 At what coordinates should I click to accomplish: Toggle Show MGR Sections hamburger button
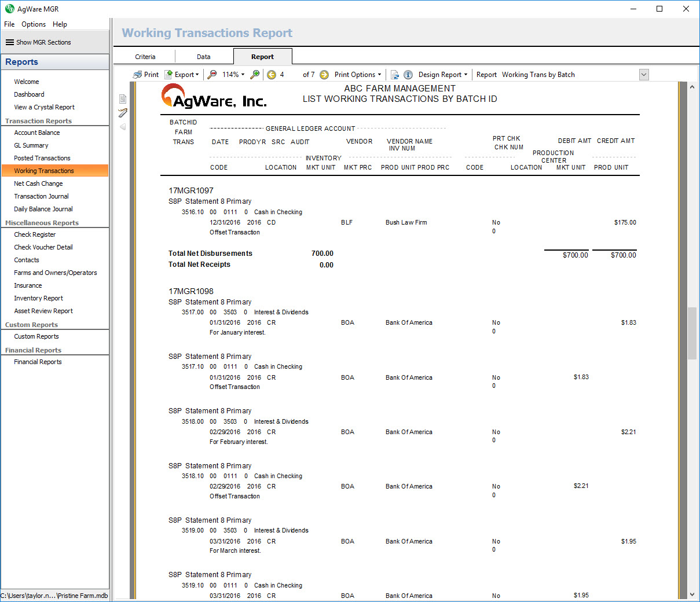(10, 42)
